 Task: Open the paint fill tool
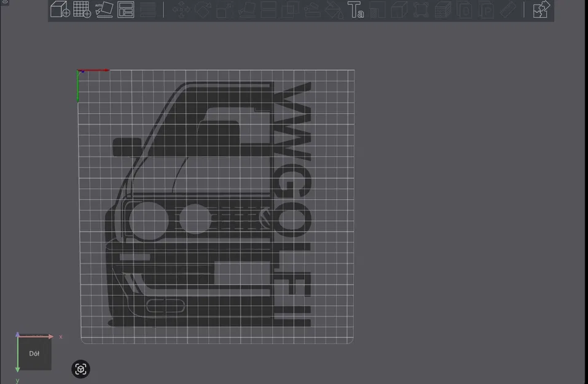pyautogui.click(x=335, y=10)
